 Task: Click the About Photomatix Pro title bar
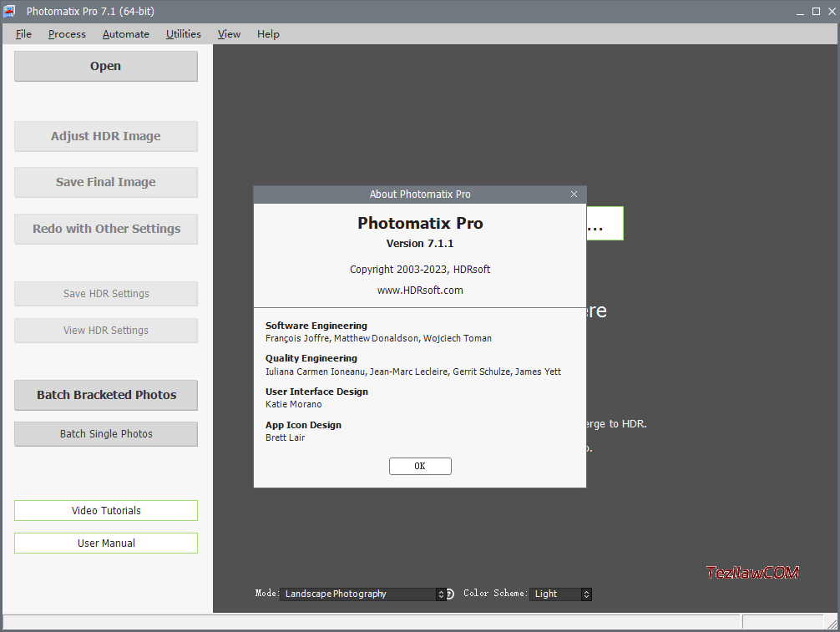[x=420, y=194]
